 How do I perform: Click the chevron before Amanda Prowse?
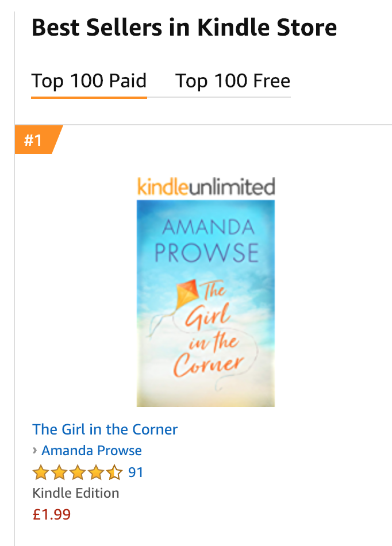[x=35, y=451]
